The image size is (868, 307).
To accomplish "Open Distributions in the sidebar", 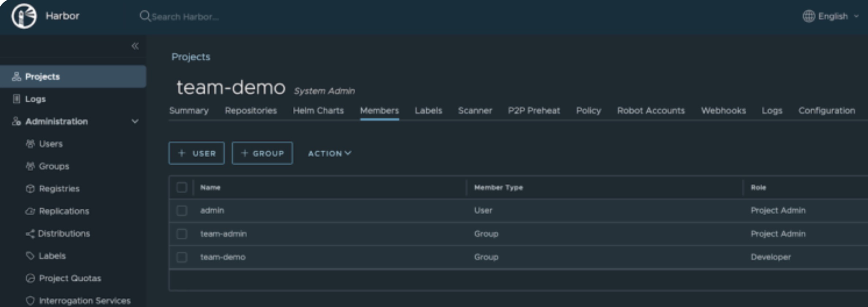I will coord(64,234).
